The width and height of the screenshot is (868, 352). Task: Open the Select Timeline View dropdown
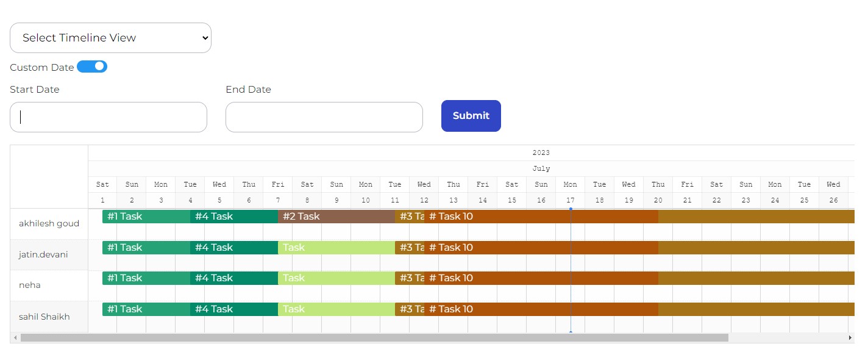click(110, 37)
